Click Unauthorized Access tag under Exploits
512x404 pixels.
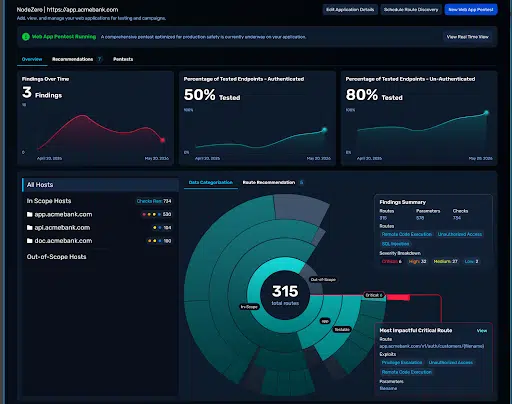click(x=451, y=362)
